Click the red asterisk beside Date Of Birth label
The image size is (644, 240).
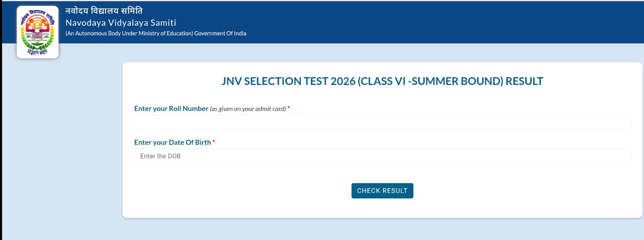[x=214, y=142]
